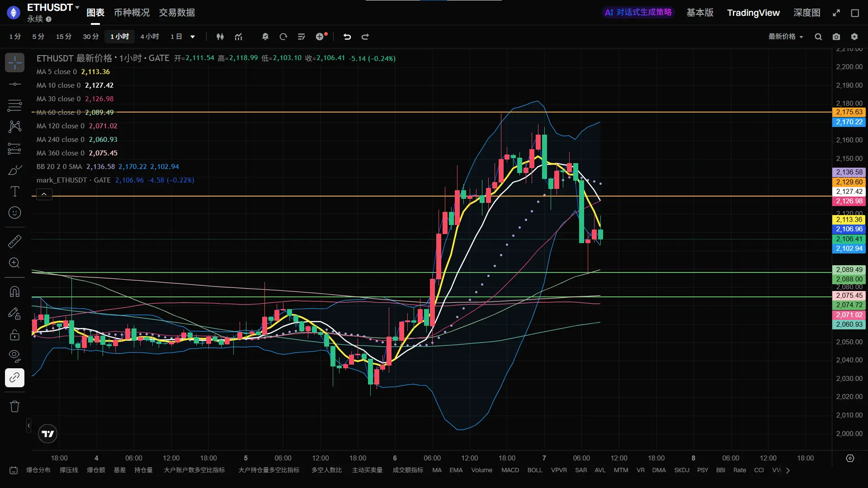
Task: Open the emoji sticker tool
Action: (x=14, y=213)
